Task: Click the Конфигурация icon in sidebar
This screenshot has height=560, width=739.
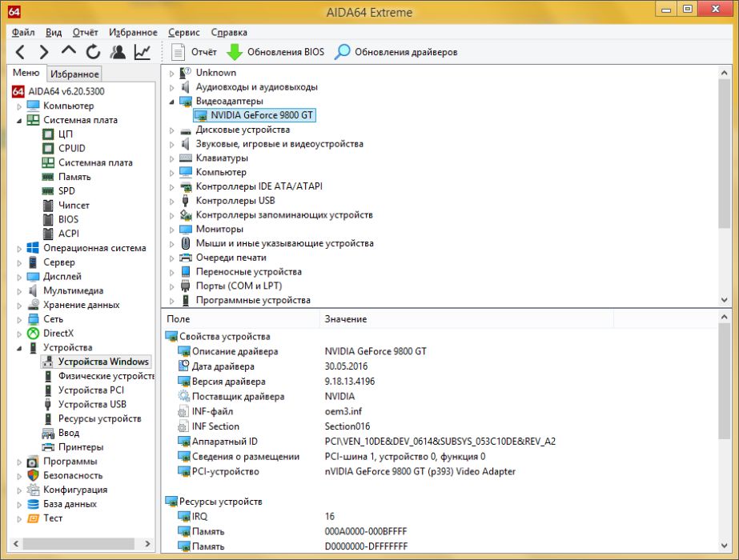Action: coord(33,490)
